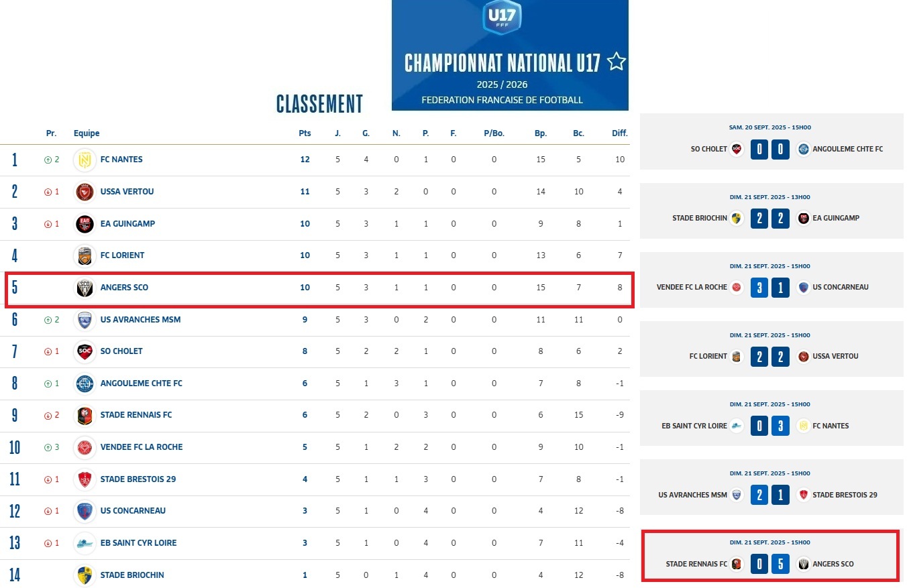Click the Stade Brestois 29 logo in standings
This screenshot has width=907, height=588.
[85, 479]
